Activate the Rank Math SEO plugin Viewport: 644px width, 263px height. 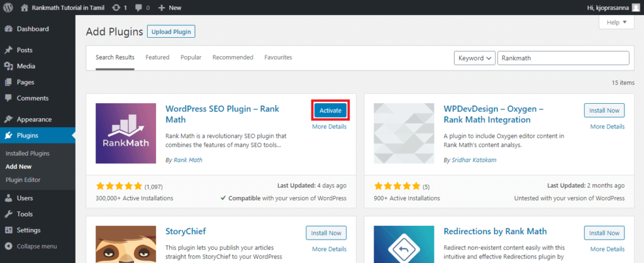(331, 110)
